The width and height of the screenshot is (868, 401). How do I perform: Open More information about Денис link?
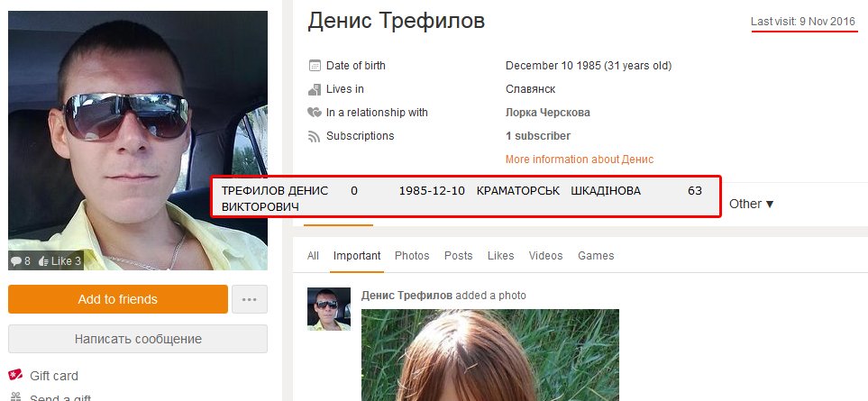coord(580,159)
